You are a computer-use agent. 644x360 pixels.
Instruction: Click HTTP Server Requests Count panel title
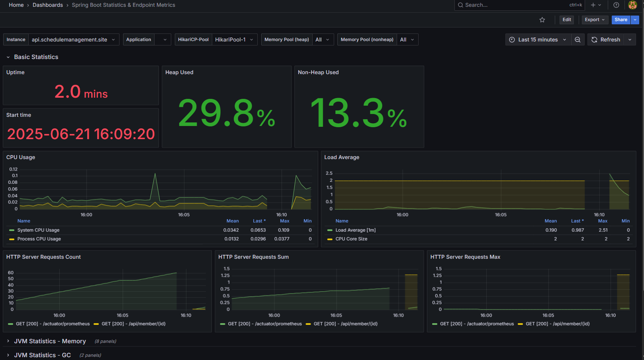(43, 257)
